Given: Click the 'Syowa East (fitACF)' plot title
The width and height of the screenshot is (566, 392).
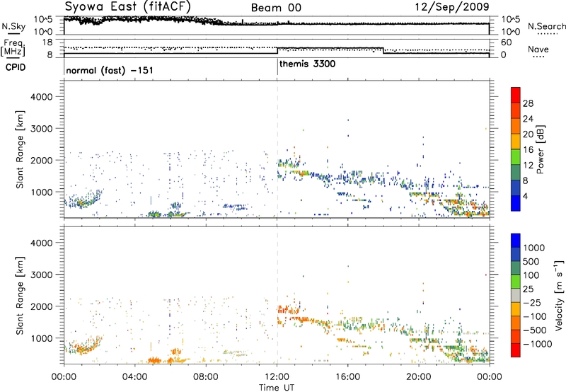Looking at the screenshot, I should [128, 6].
